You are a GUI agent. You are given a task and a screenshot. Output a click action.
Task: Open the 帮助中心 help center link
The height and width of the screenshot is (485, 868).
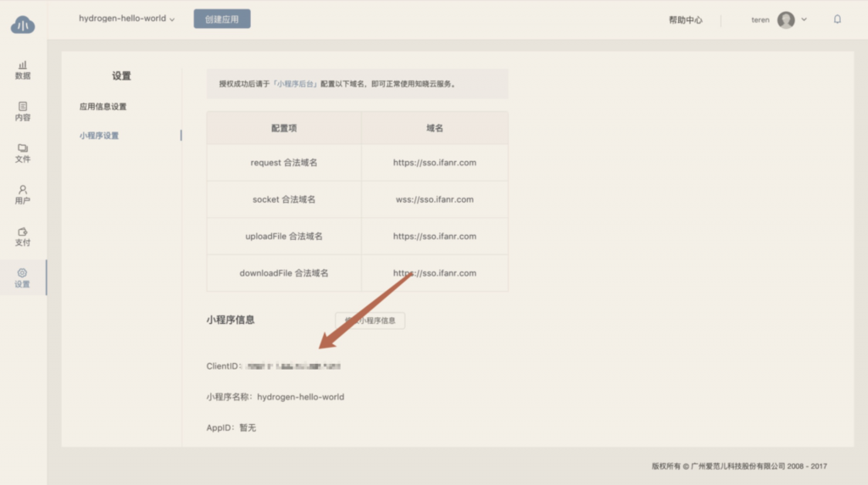coord(685,20)
